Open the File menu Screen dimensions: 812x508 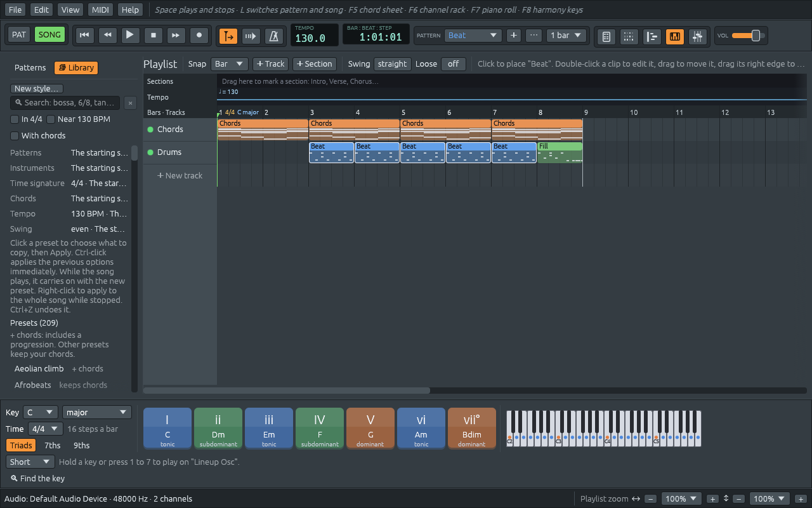click(x=15, y=10)
